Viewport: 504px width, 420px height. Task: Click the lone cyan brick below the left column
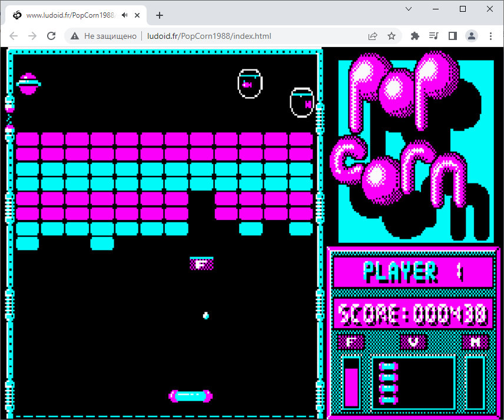(27, 244)
